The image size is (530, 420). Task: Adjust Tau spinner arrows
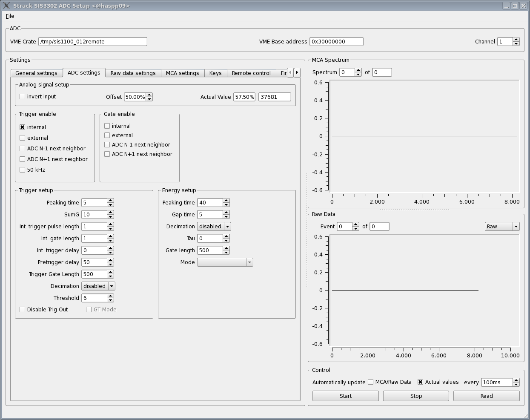[226, 239]
